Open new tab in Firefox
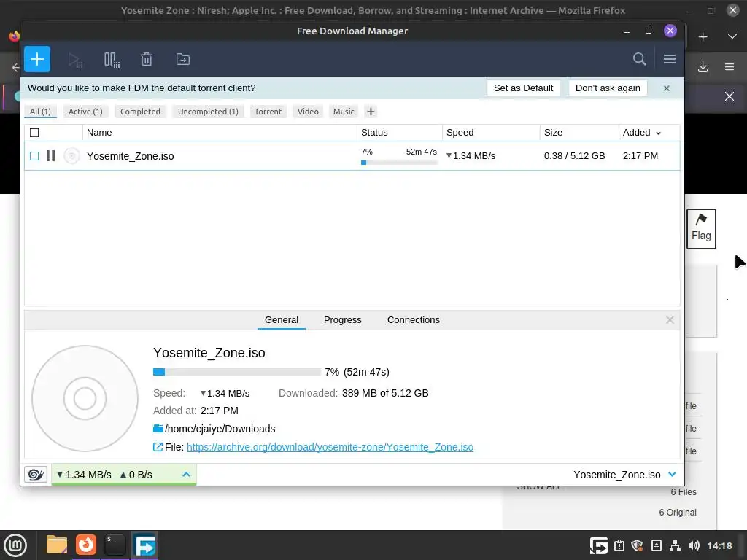This screenshot has height=560, width=747. click(x=703, y=37)
